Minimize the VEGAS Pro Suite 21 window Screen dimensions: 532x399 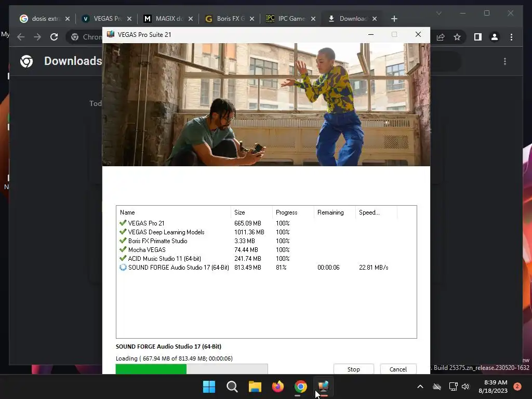[371, 34]
